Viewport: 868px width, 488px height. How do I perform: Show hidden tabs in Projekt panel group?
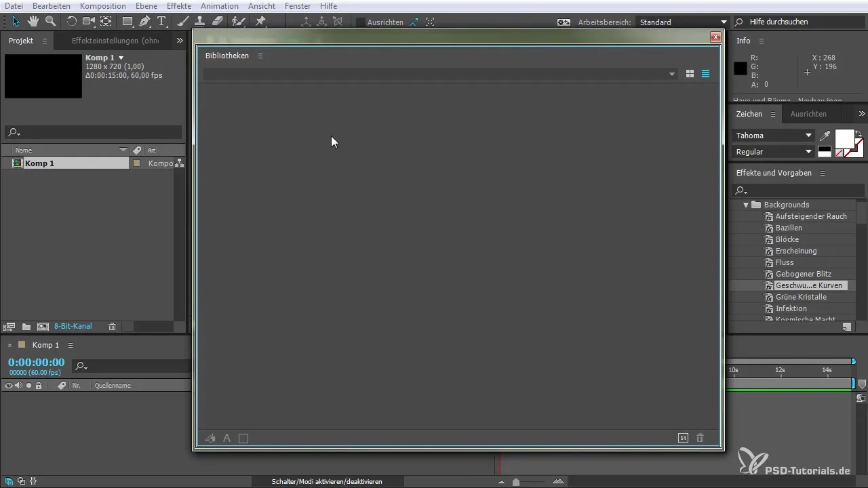180,41
